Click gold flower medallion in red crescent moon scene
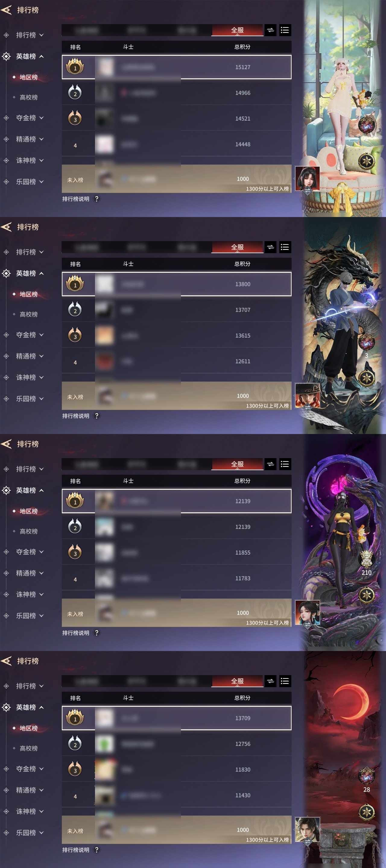386x868 pixels. [x=367, y=813]
